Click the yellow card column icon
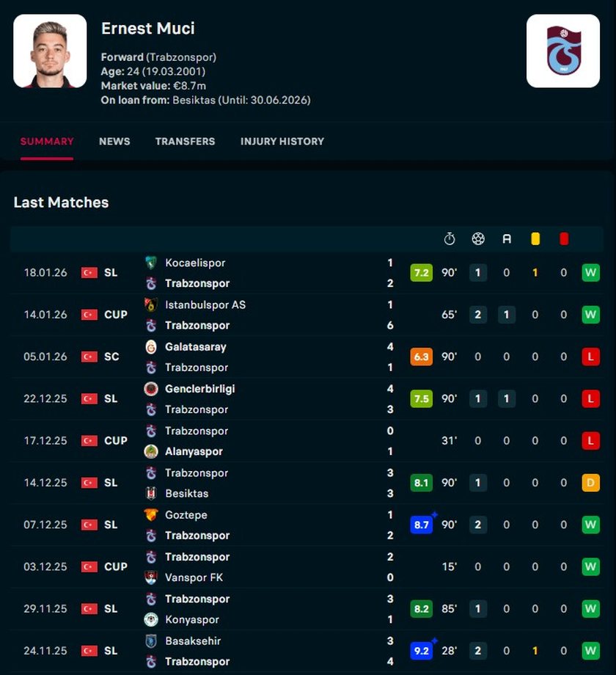The width and height of the screenshot is (616, 675). pos(535,238)
